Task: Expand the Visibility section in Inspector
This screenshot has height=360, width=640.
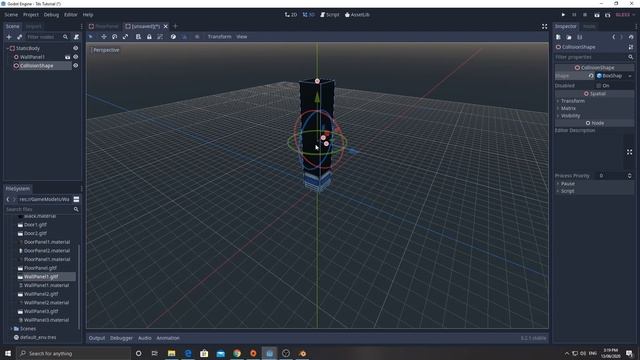Action: [x=594, y=116]
